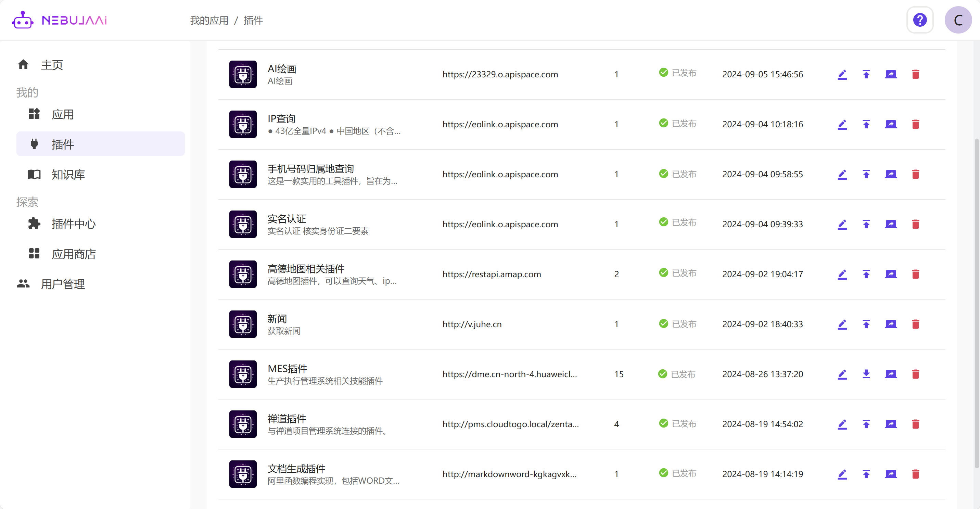Image resolution: width=980 pixels, height=509 pixels.
Task: Open the 主页 sidebar item
Action: [52, 65]
